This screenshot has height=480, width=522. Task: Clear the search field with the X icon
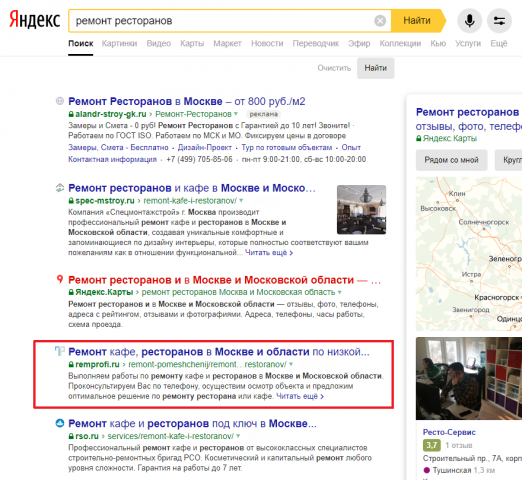(x=380, y=21)
